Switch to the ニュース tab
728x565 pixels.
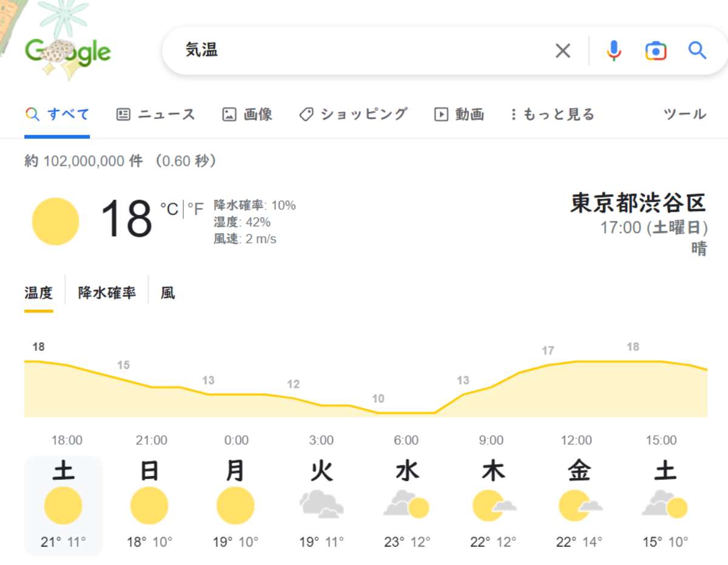pyautogui.click(x=156, y=114)
